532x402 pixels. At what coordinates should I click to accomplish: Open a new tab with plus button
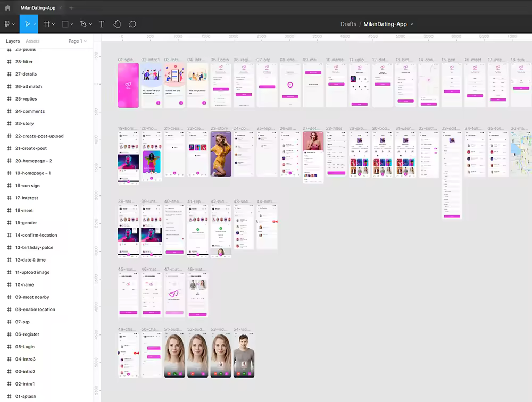point(71,7)
